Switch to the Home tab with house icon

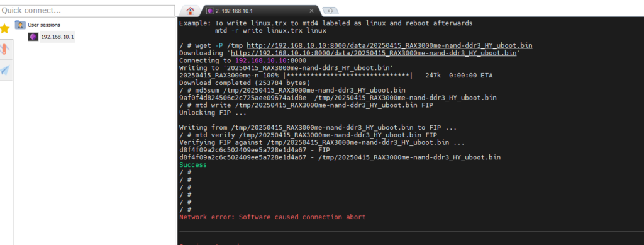click(x=190, y=11)
